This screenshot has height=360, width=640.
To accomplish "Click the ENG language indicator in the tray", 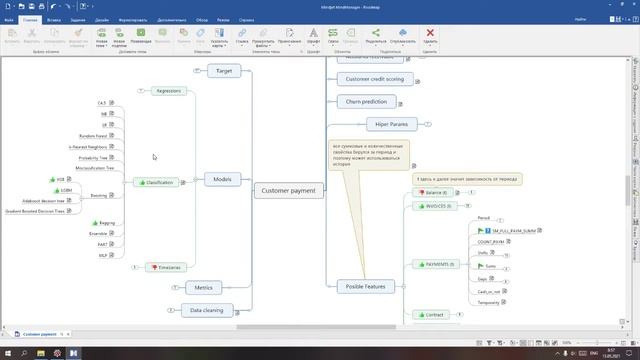I will [594, 353].
